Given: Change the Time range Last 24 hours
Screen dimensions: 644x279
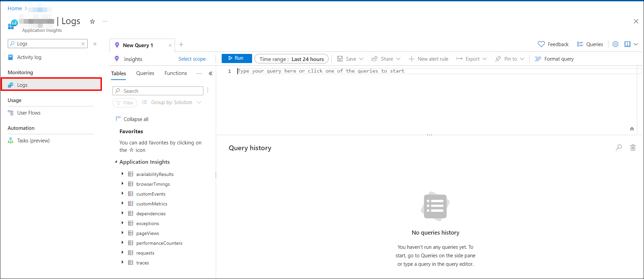Looking at the screenshot, I should (x=291, y=59).
